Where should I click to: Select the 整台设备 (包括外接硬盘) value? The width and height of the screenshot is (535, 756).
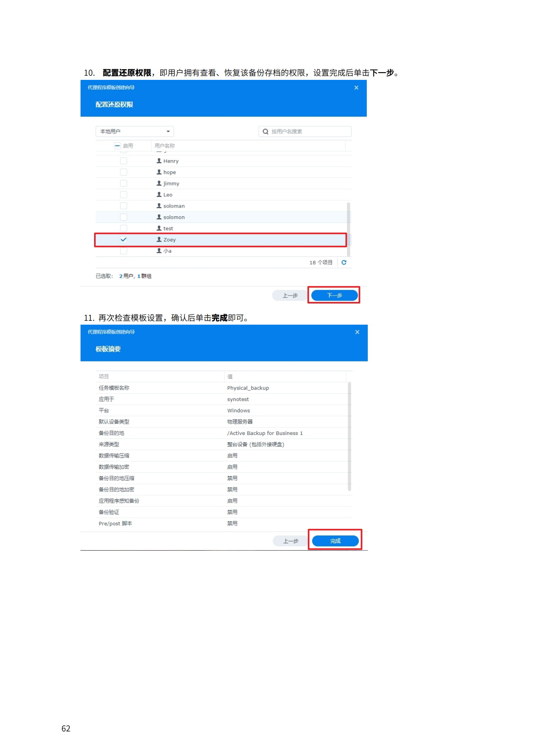[x=256, y=444]
